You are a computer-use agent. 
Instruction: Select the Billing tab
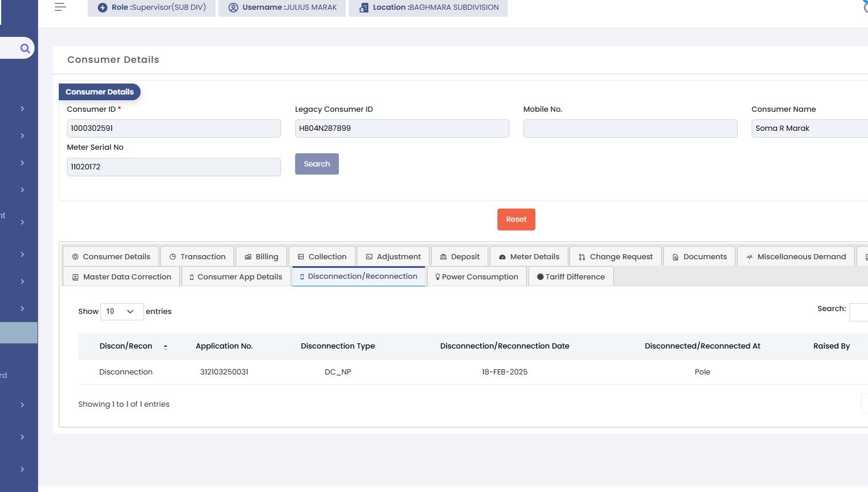click(261, 256)
